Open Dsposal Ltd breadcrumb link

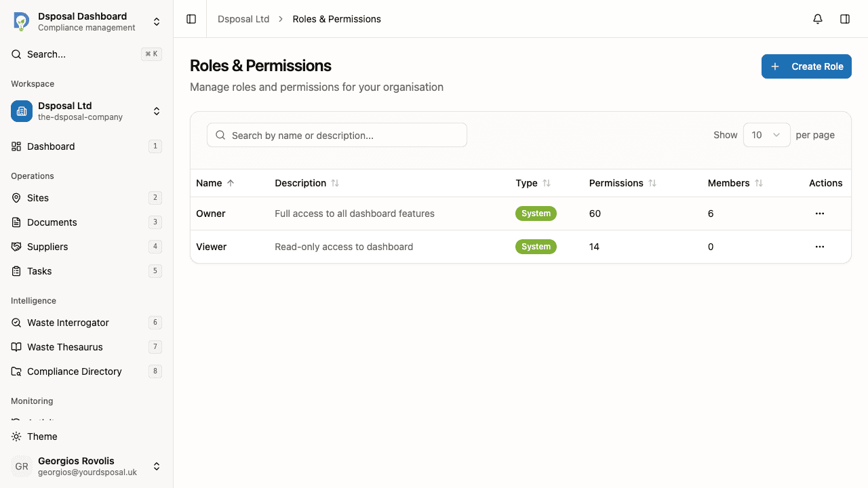[243, 19]
